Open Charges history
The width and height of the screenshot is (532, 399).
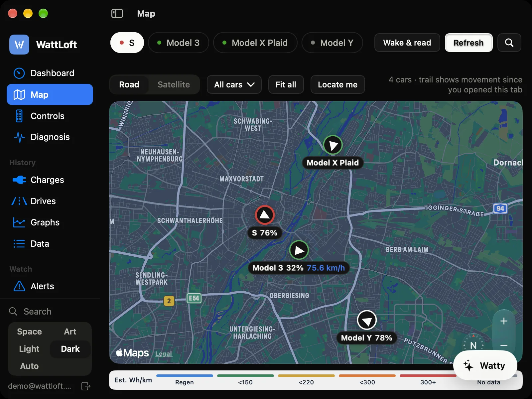click(50, 180)
